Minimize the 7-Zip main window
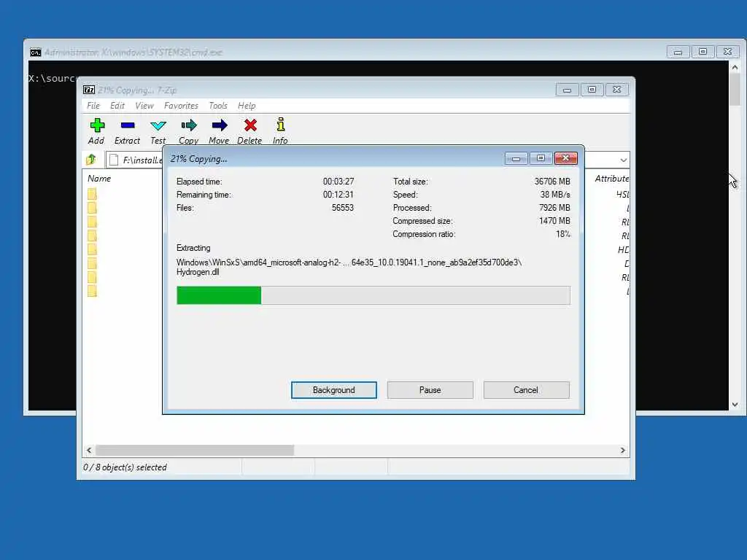 pyautogui.click(x=567, y=90)
